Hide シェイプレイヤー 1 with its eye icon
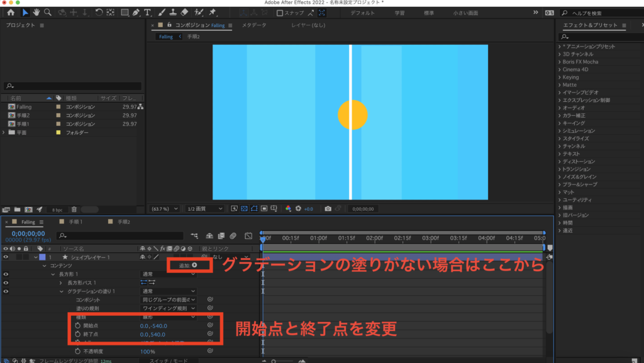Image resolution: width=644 pixels, height=363 pixels. [x=6, y=257]
